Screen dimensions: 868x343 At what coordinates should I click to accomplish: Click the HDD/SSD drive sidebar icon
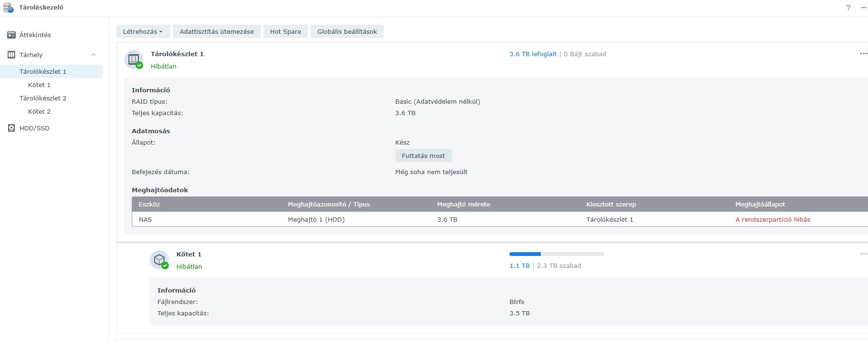click(x=11, y=128)
